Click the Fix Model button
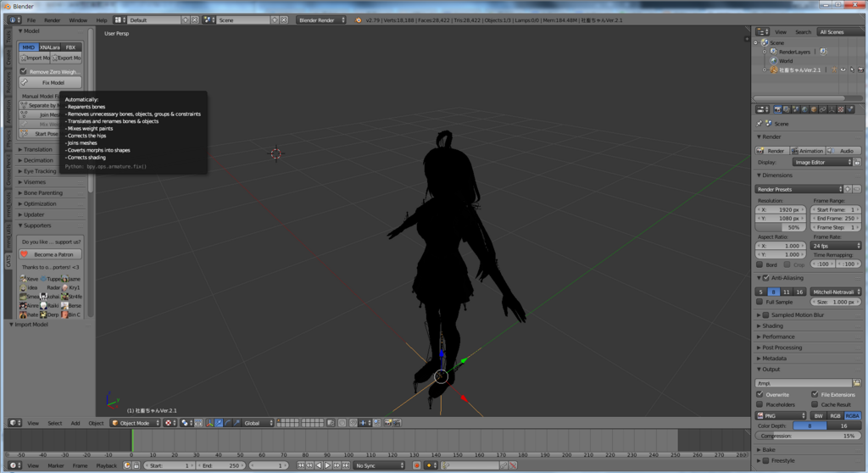This screenshot has height=473, width=868. point(50,82)
